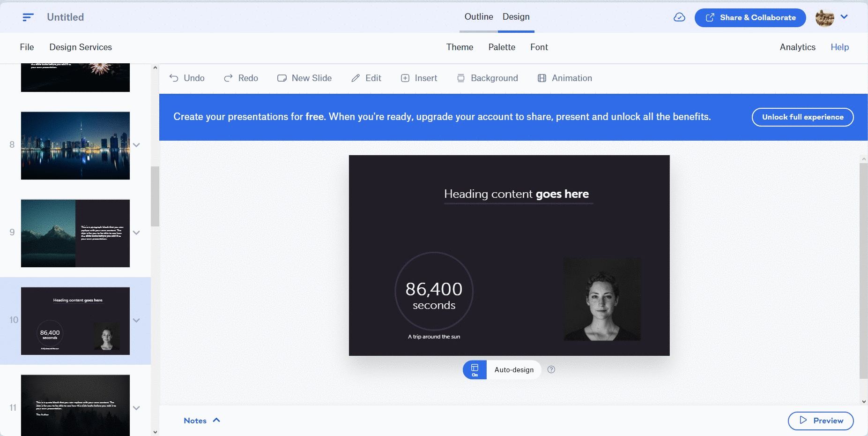Open the Theme menu
This screenshot has height=436, width=868.
click(460, 47)
